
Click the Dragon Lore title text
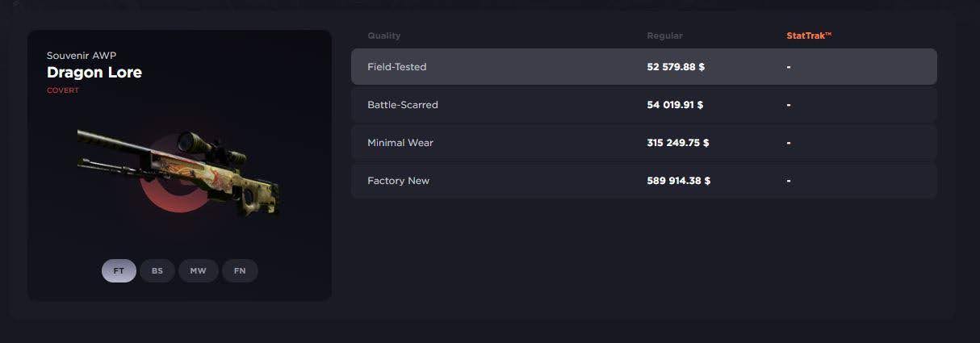coord(94,73)
